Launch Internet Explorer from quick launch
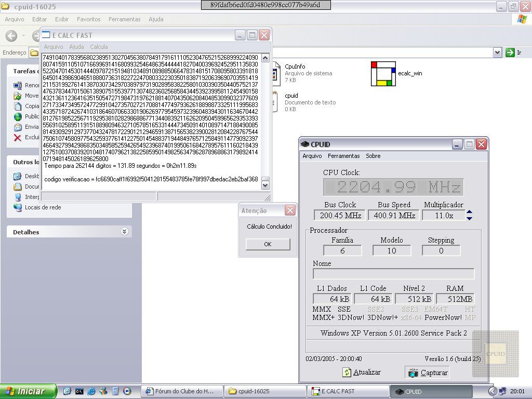The image size is (532, 399). [91, 391]
